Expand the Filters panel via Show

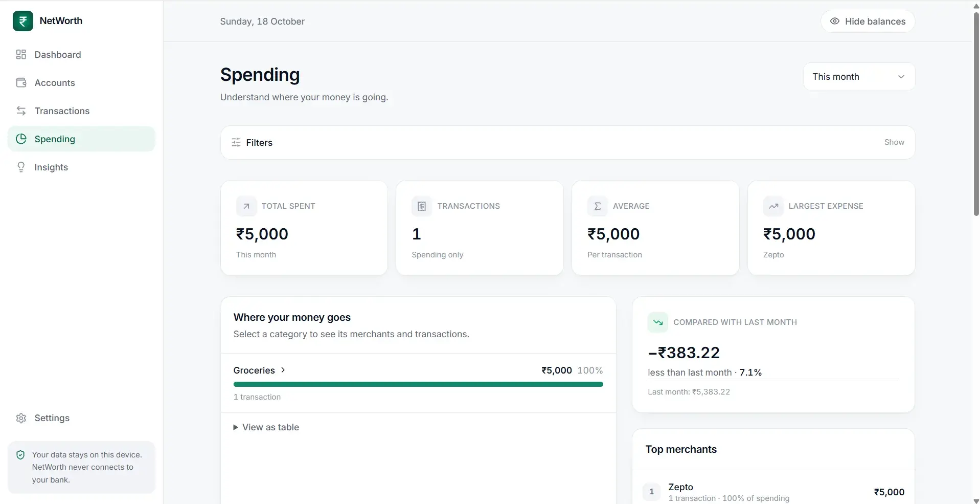(894, 142)
